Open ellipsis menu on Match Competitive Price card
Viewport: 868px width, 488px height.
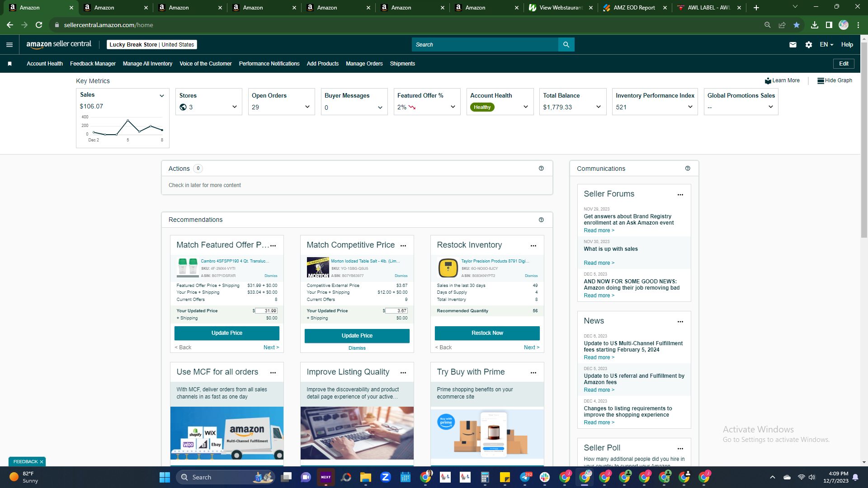(x=403, y=246)
